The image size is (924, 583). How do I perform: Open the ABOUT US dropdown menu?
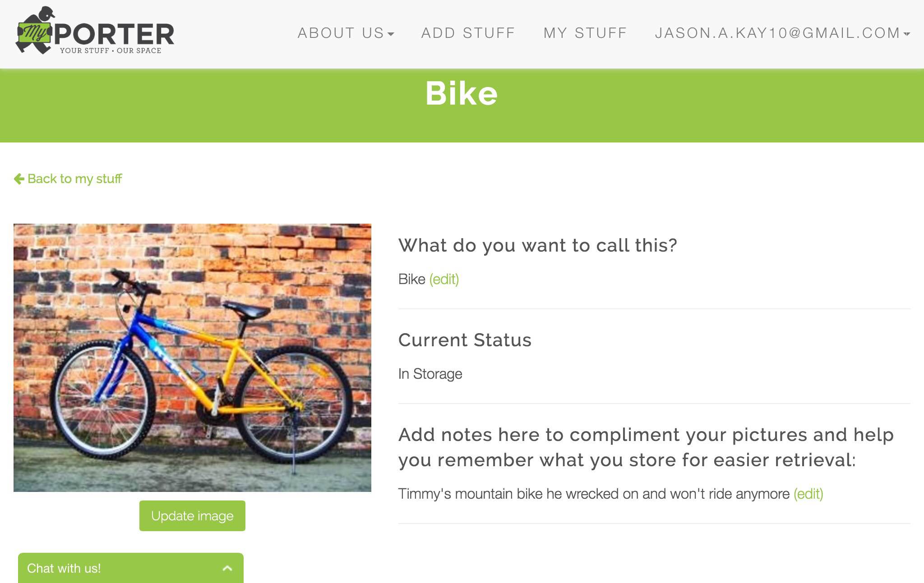pyautogui.click(x=341, y=33)
